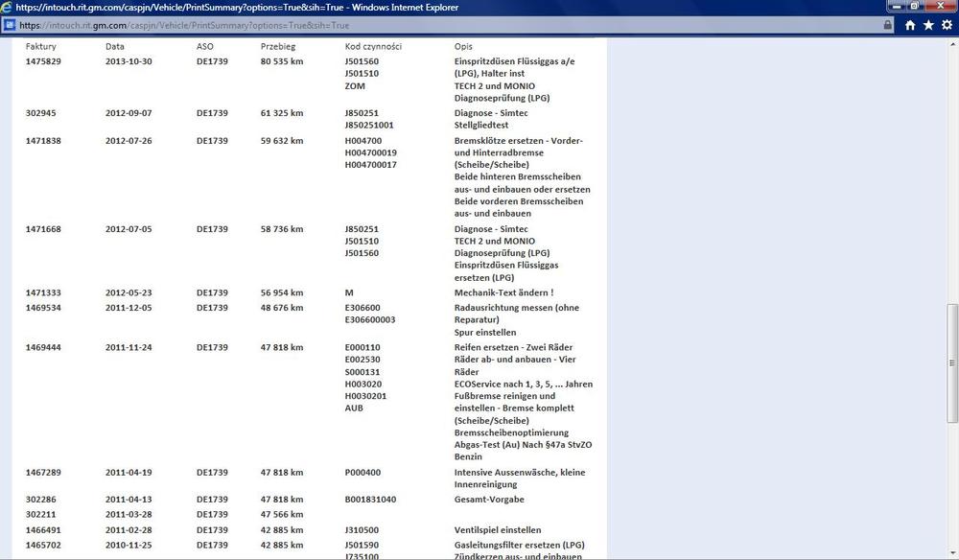Select invoice number 302211
The width and height of the screenshot is (959, 560).
pyautogui.click(x=41, y=515)
